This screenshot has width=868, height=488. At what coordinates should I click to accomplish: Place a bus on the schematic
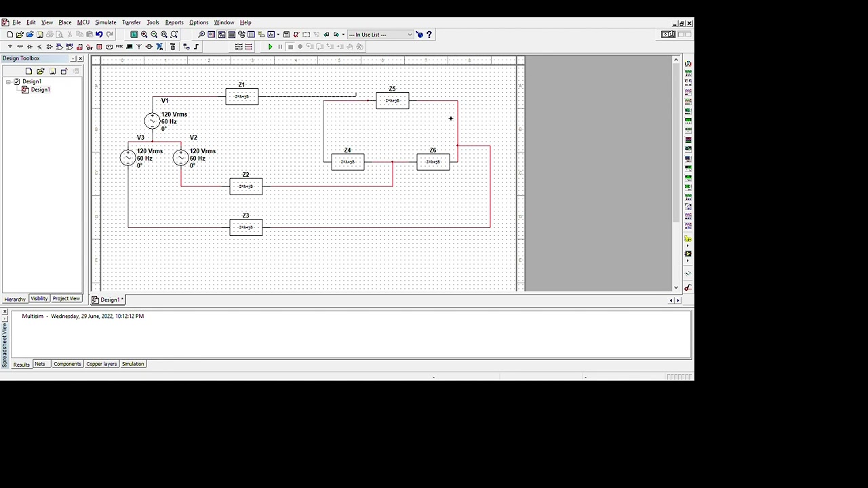click(x=196, y=47)
